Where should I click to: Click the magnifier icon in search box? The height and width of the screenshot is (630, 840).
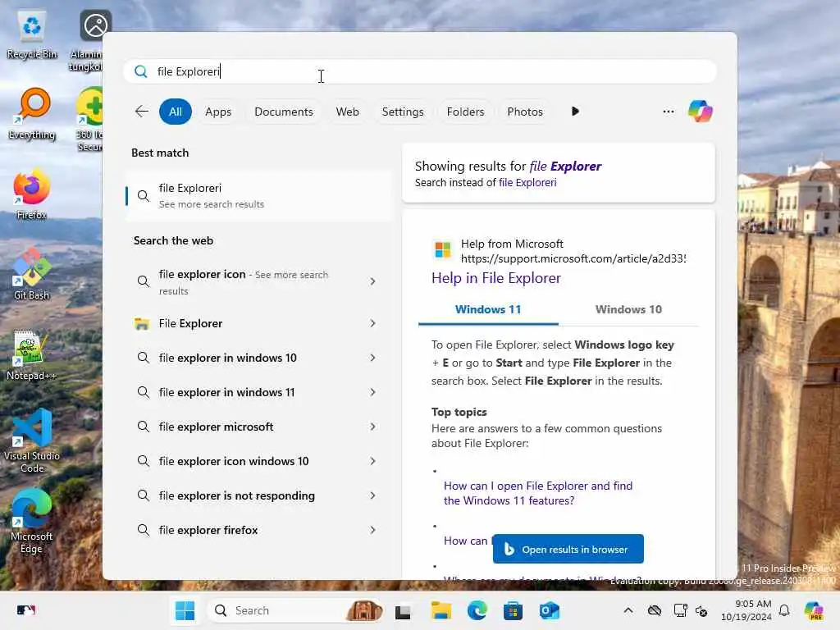pyautogui.click(x=141, y=71)
